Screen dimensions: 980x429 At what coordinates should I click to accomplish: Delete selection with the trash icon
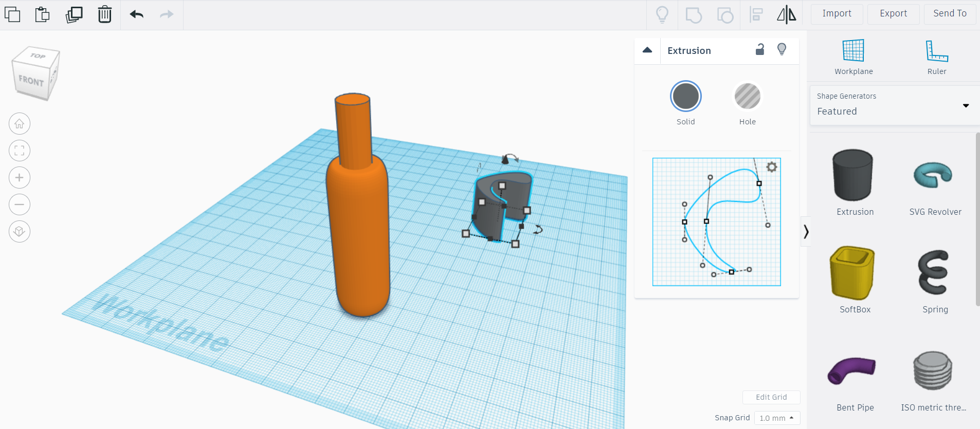[105, 14]
